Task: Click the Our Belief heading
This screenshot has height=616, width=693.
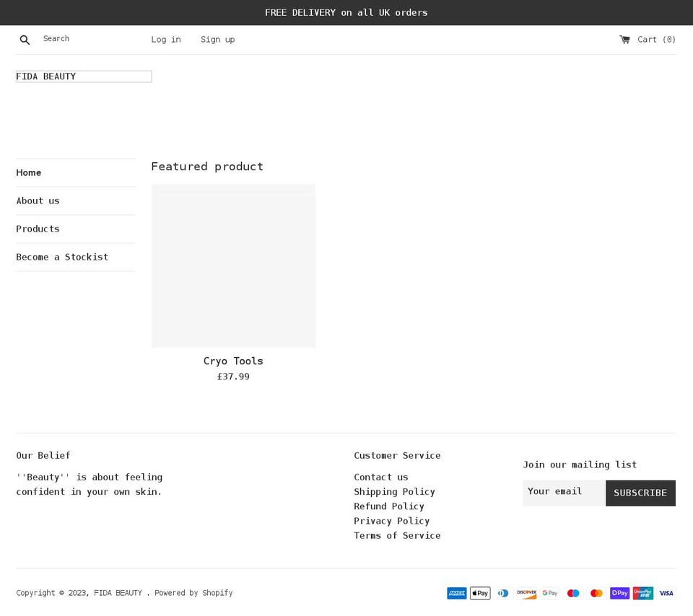Action: click(x=43, y=455)
